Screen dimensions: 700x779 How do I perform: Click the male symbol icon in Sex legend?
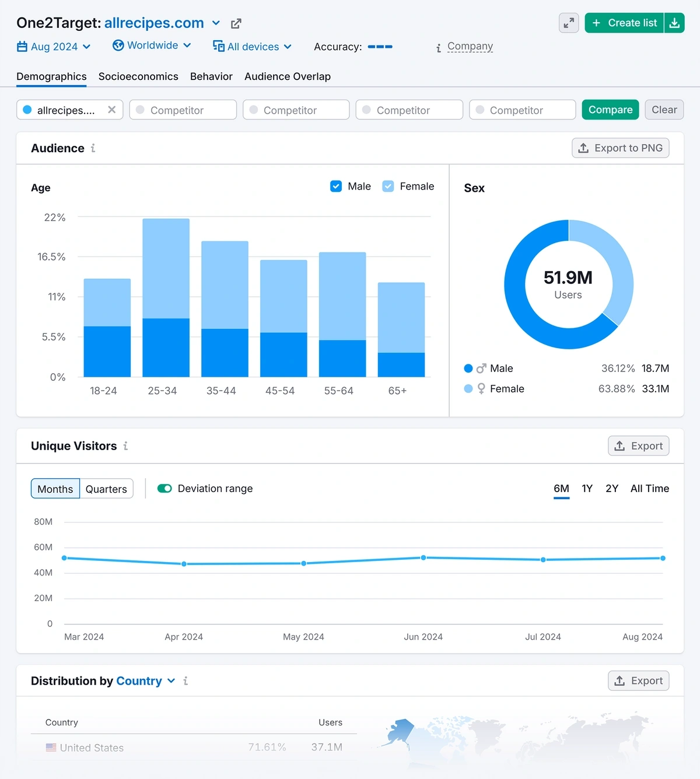481,369
